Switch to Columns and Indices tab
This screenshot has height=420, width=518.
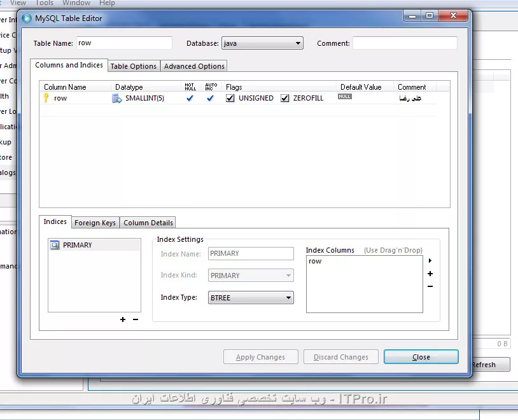[x=69, y=65]
